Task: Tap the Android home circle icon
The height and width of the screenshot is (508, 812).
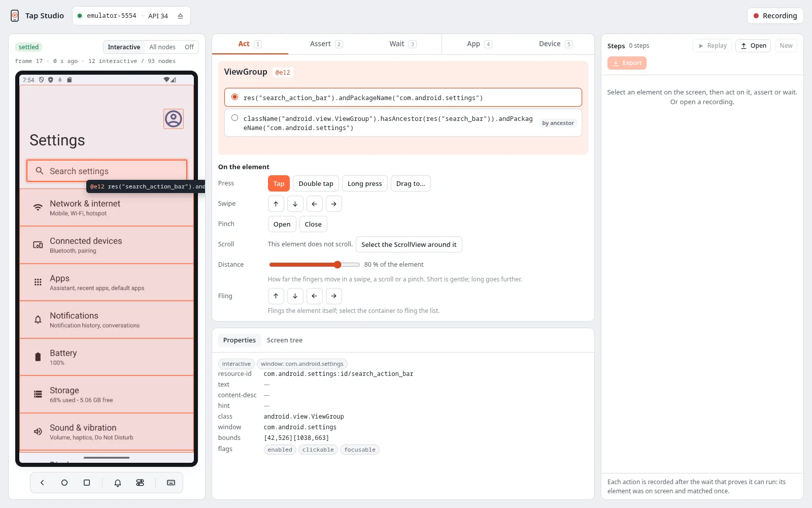Action: click(64, 483)
